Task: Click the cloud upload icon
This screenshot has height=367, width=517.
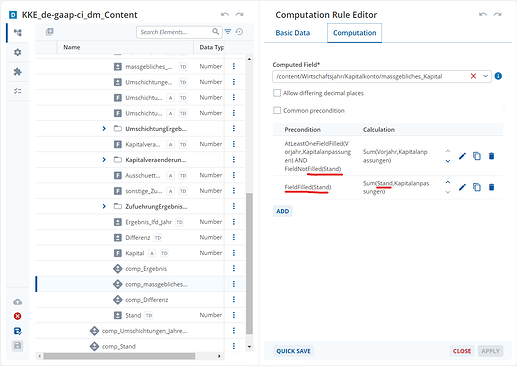Action: (x=17, y=302)
